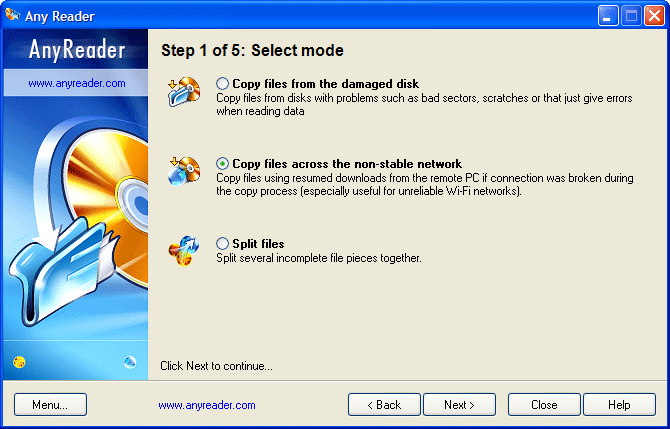The width and height of the screenshot is (670, 429).
Task: Select Copy files across the non-stable network
Action: point(222,164)
